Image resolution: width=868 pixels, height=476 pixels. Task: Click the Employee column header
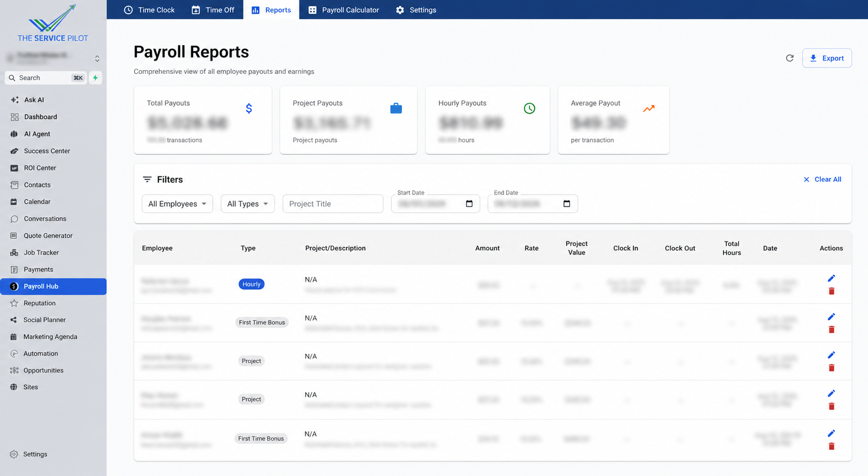(x=157, y=248)
